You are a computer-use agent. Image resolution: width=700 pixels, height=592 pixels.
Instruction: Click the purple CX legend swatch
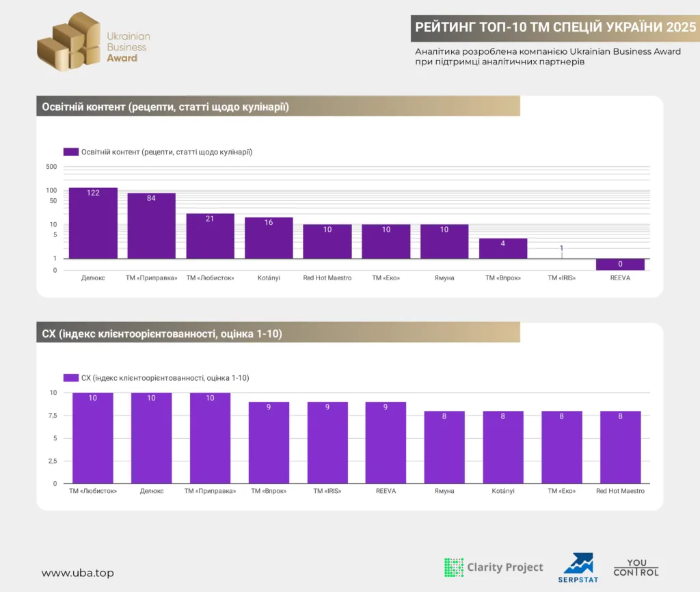coord(71,378)
